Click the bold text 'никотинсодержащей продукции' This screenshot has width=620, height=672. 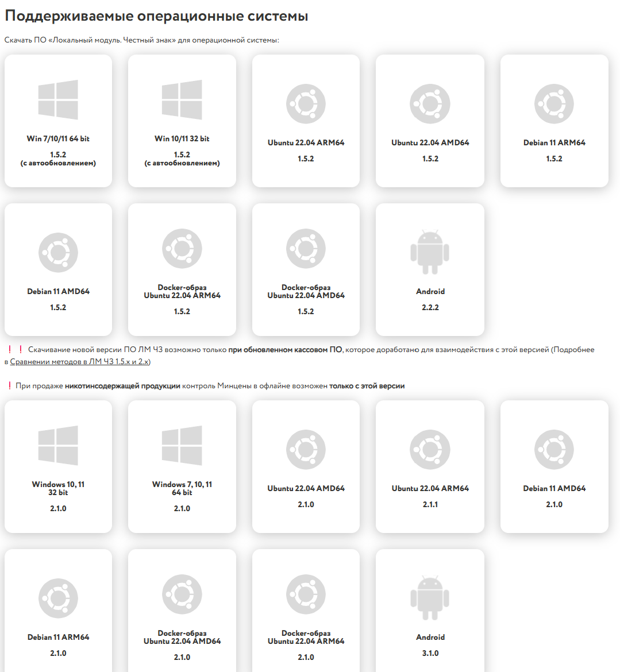pos(122,386)
